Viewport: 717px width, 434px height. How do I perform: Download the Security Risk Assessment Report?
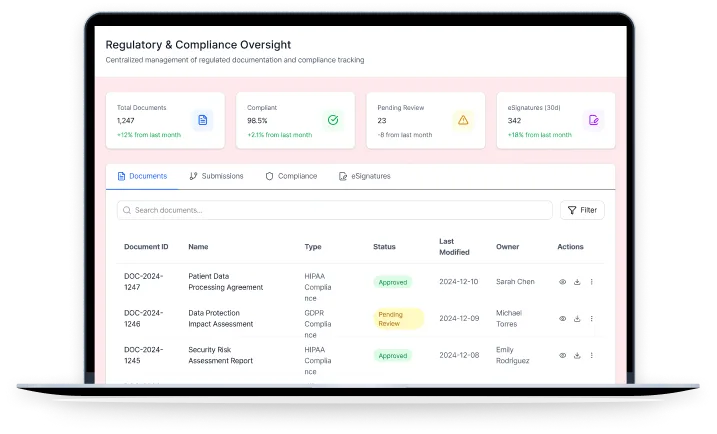click(x=577, y=355)
